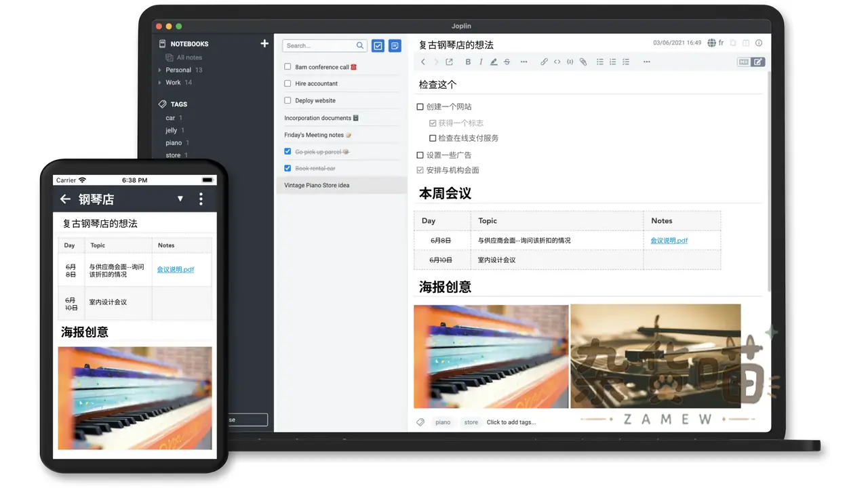Uncheck the '获得一个标志' checkbox
Screen dimensions: 868x488
tap(433, 123)
